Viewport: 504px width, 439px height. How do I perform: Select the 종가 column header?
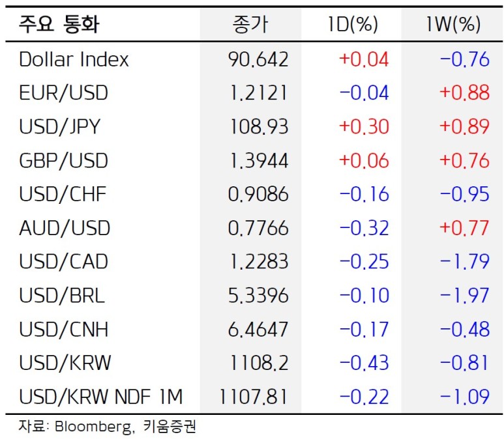click(x=250, y=25)
